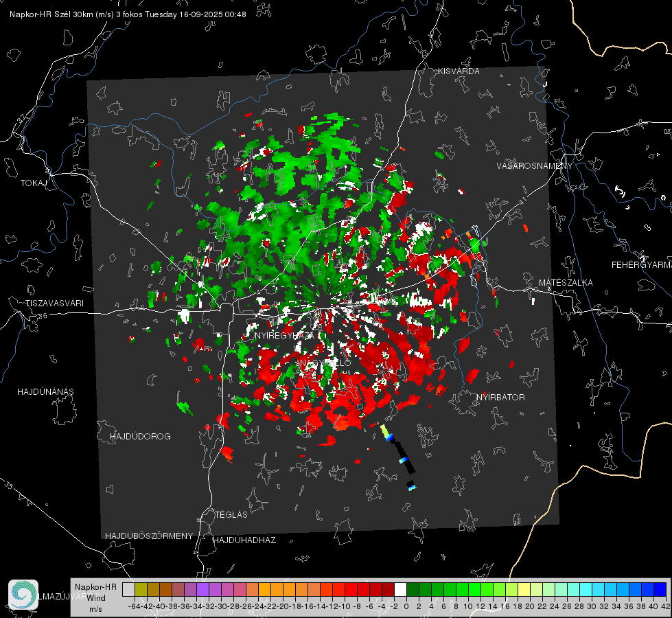Click the NAGYKÁLLÓ label under the radar echoes

click(324, 363)
